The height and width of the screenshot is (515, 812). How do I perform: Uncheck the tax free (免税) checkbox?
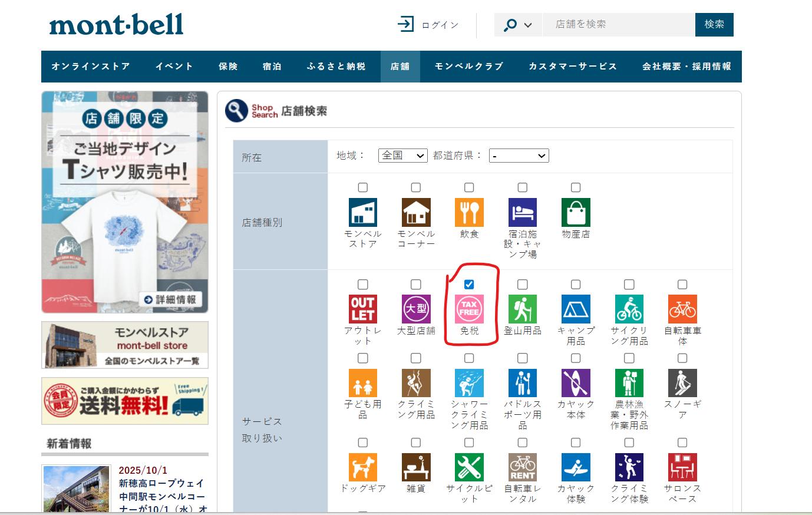[x=469, y=285]
